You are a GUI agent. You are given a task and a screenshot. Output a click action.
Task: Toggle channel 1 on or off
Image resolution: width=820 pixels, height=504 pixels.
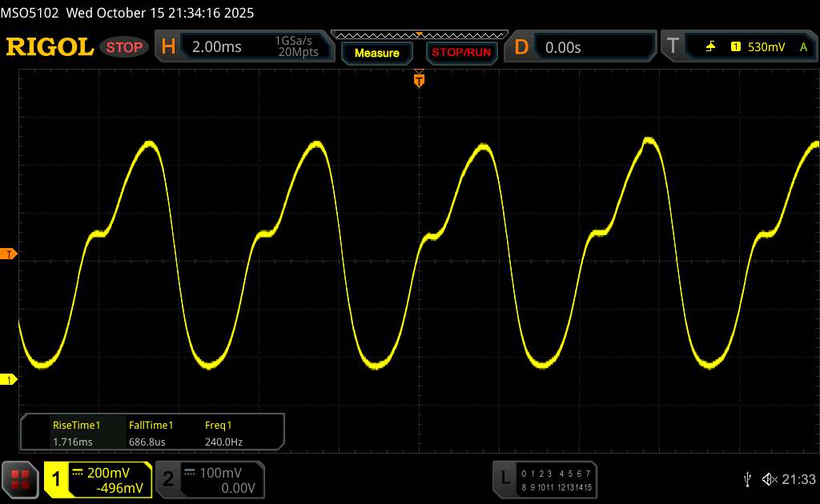pos(98,479)
